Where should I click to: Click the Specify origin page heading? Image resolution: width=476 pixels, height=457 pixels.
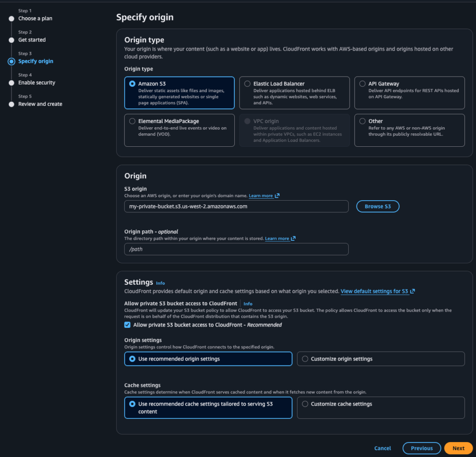tap(145, 17)
